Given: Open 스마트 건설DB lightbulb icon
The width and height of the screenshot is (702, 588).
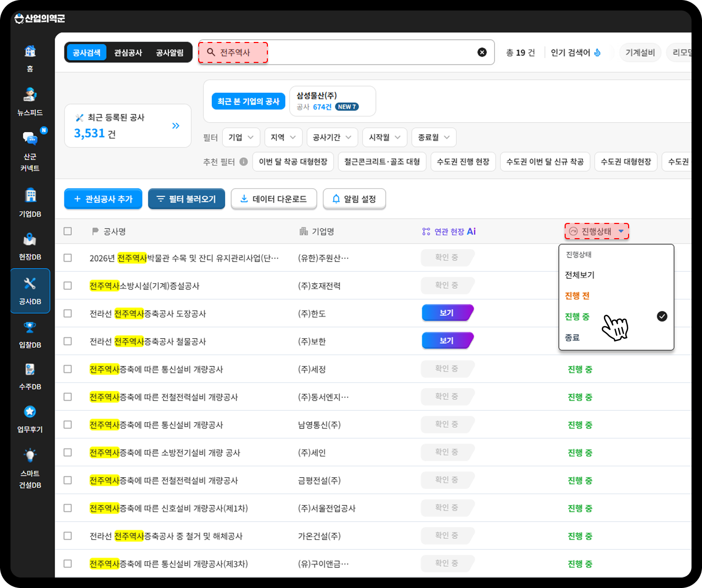Looking at the screenshot, I should (x=30, y=455).
